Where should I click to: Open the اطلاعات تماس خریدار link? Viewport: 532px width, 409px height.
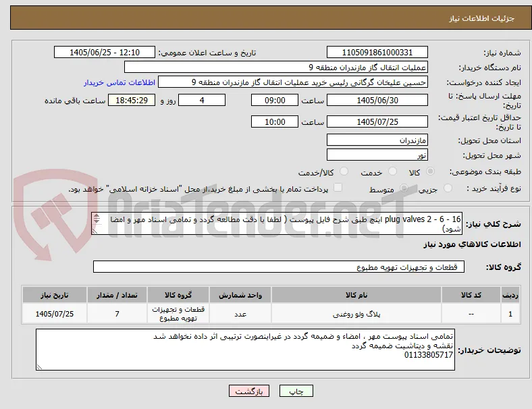pos(119,82)
